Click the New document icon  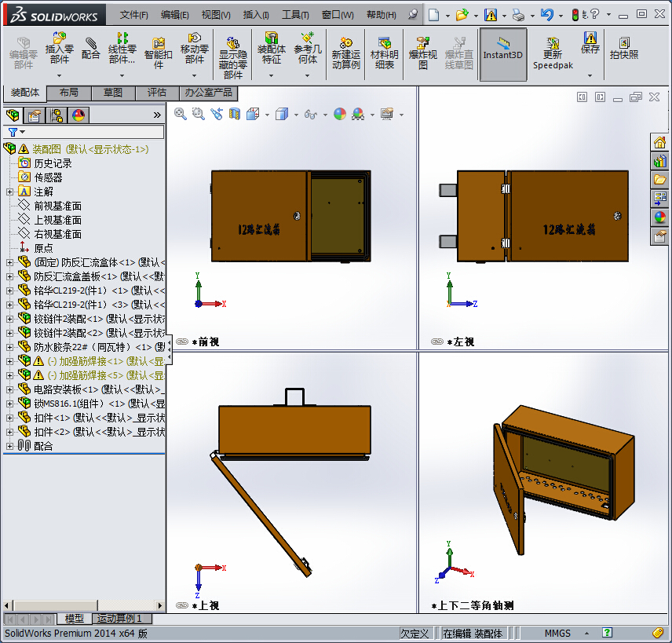[433, 15]
